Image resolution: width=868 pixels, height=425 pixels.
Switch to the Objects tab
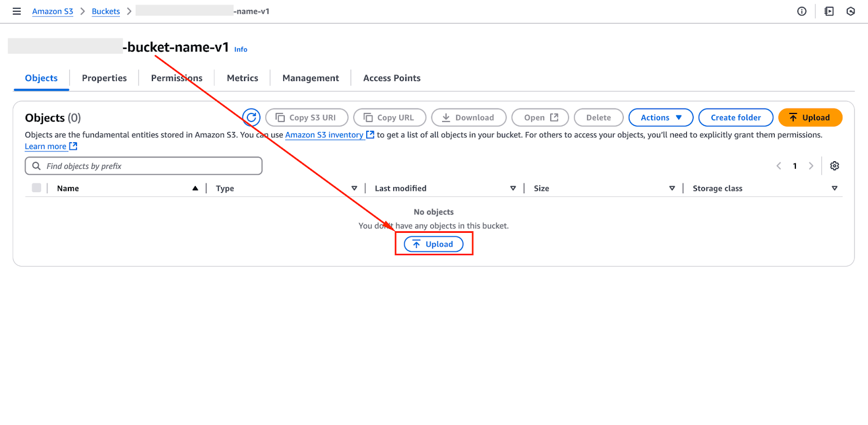(41, 78)
